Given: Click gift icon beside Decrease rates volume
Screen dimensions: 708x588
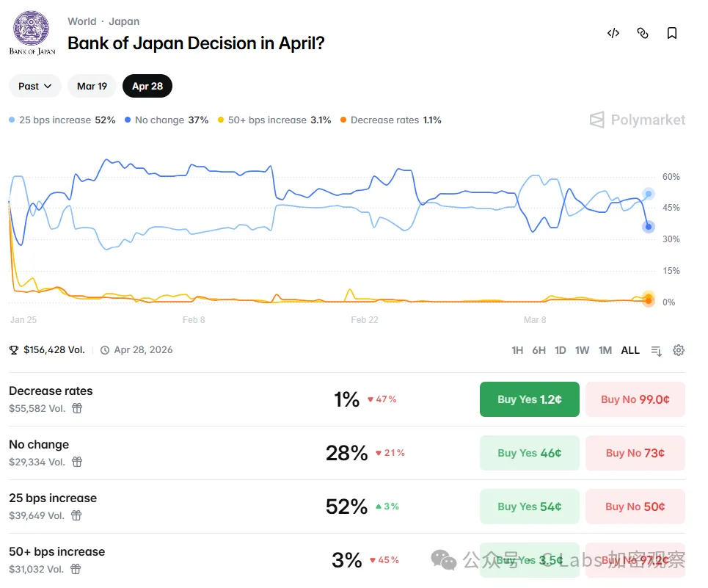Looking at the screenshot, I should 77,408.
